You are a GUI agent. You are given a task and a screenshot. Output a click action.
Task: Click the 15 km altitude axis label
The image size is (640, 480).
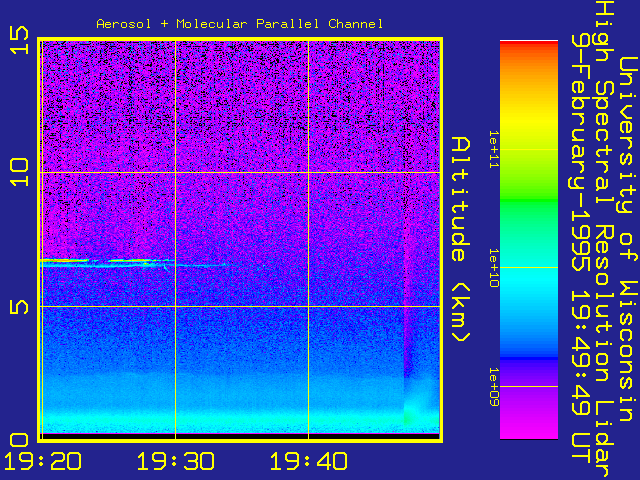[20, 40]
